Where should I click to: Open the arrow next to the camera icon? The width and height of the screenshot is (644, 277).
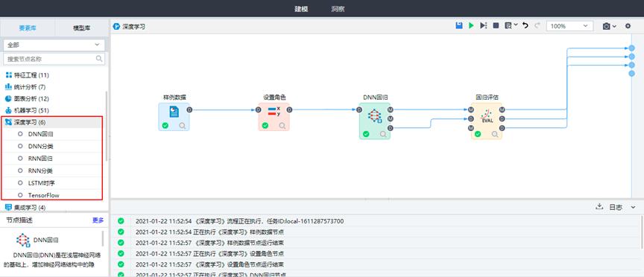[x=614, y=26]
